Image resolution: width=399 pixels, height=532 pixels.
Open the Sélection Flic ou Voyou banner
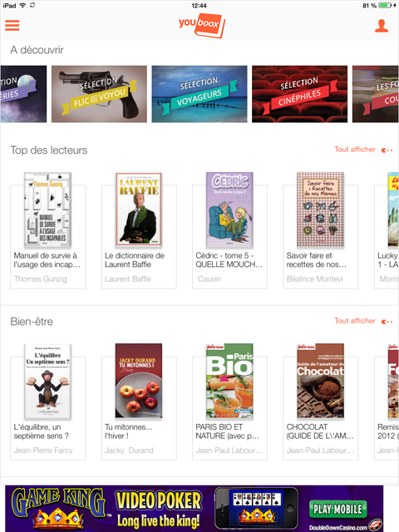(99, 94)
